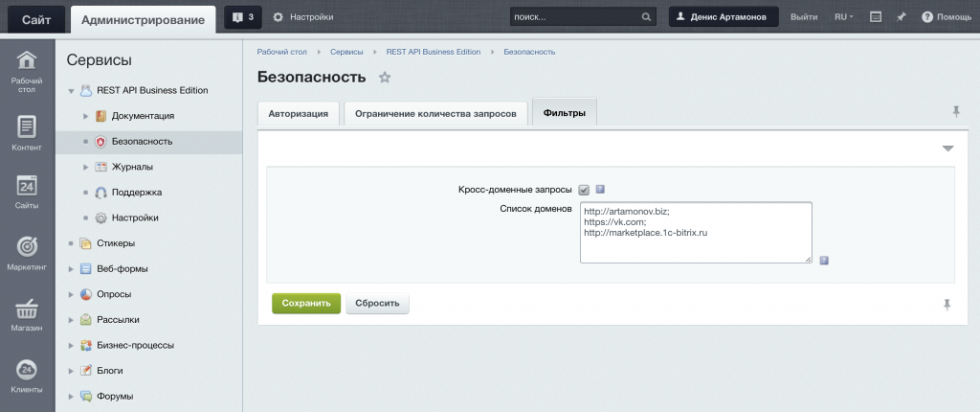980x412 pixels.
Task: Open the Магазин basket icon
Action: (x=27, y=309)
